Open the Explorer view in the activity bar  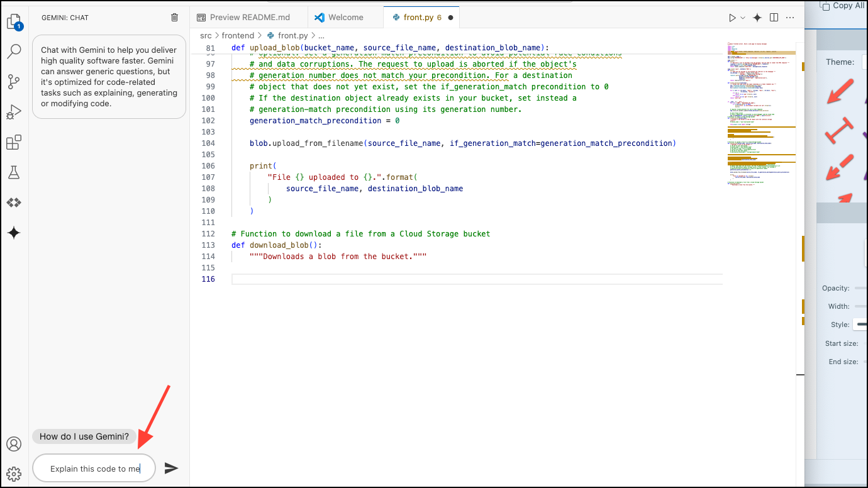coord(14,23)
